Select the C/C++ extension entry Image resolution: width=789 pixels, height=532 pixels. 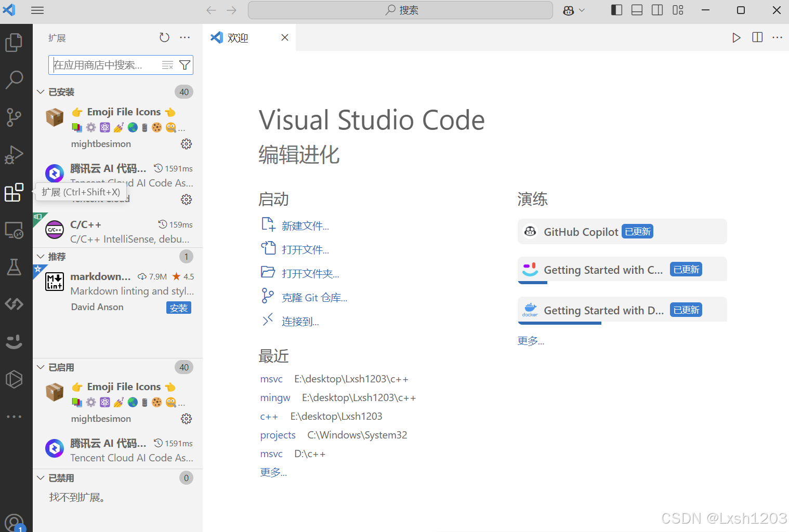coord(117,231)
